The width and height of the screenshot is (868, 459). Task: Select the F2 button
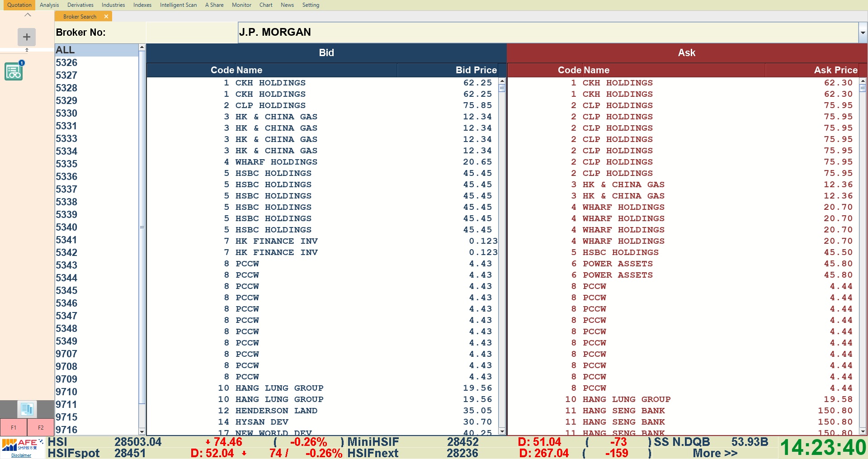41,427
